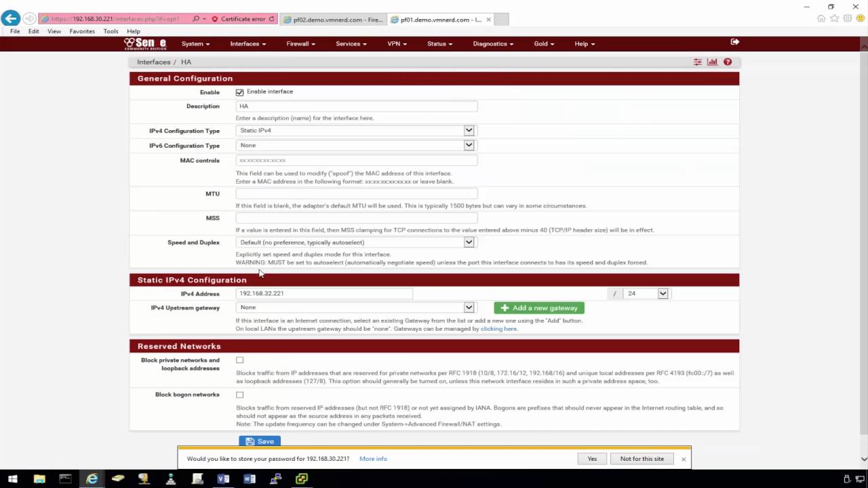Open the IE Edit menu
Viewport: 868px width, 488px height.
[33, 31]
